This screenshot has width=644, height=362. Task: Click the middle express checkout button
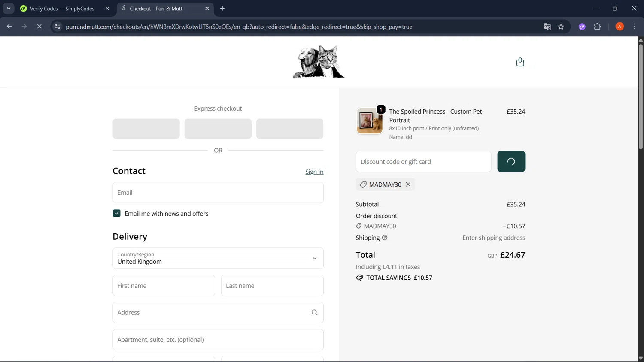tap(218, 129)
